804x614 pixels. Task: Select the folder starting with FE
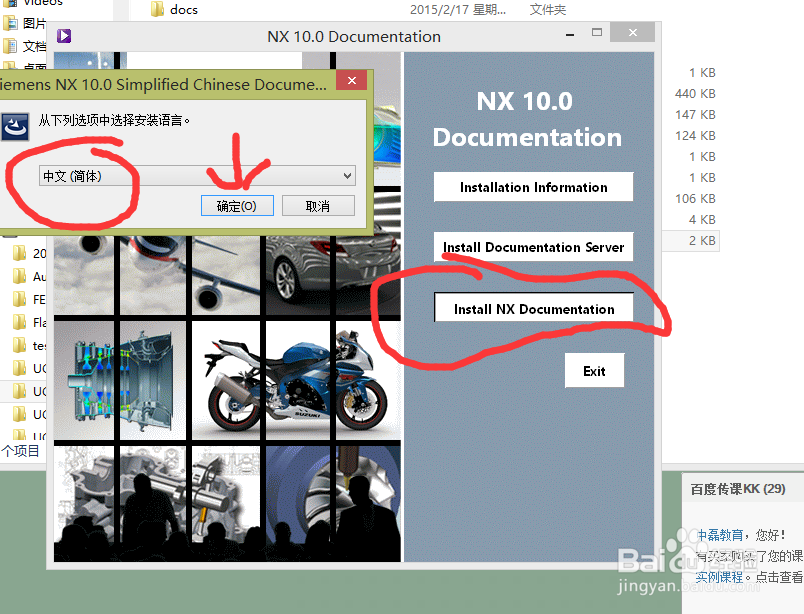click(x=29, y=299)
